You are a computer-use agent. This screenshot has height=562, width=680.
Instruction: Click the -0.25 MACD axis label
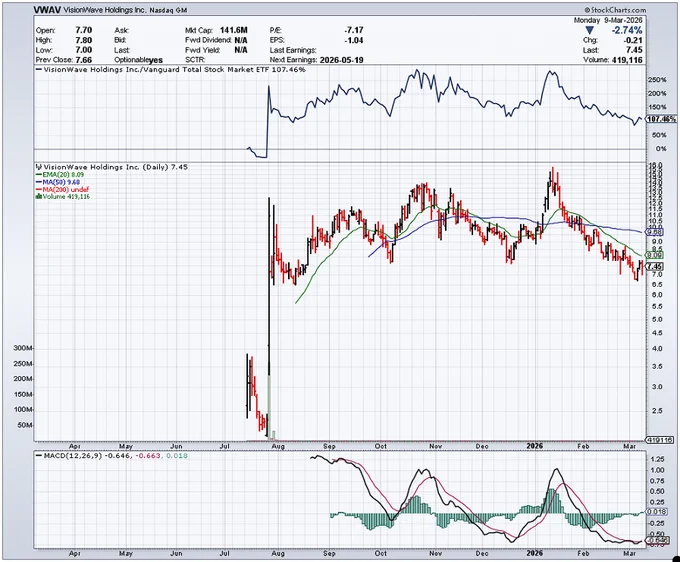click(x=657, y=523)
